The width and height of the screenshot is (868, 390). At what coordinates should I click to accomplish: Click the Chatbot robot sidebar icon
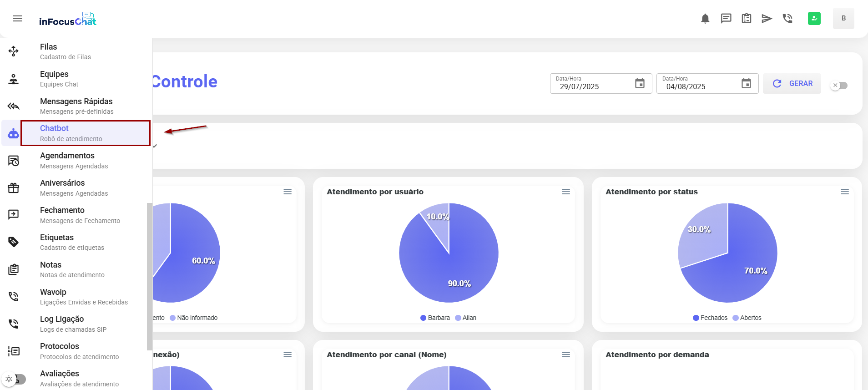[14, 133]
